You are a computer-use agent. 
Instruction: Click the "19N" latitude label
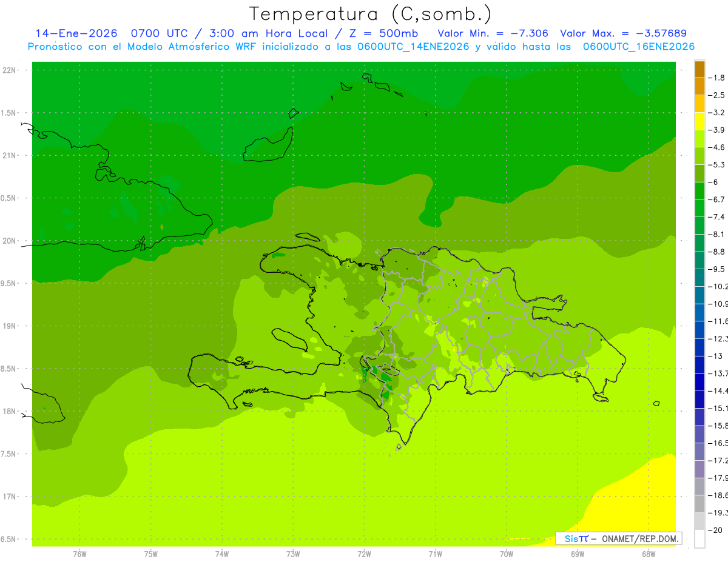(x=10, y=326)
